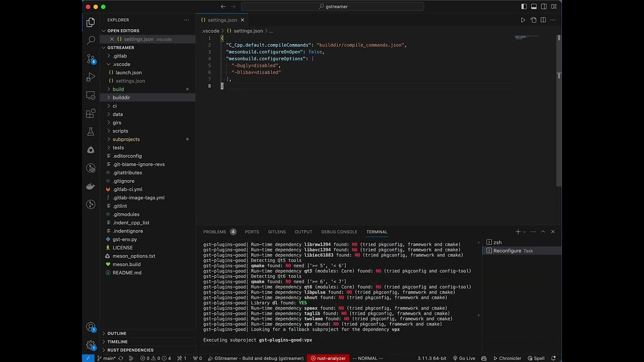644x362 pixels.
Task: Go back with the title bar arrow
Action: pos(223,7)
